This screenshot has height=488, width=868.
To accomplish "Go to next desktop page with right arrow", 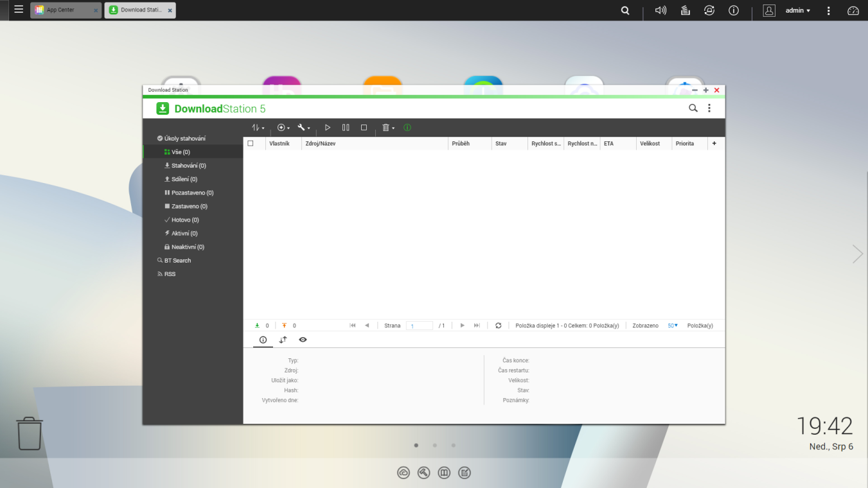I will click(x=858, y=254).
